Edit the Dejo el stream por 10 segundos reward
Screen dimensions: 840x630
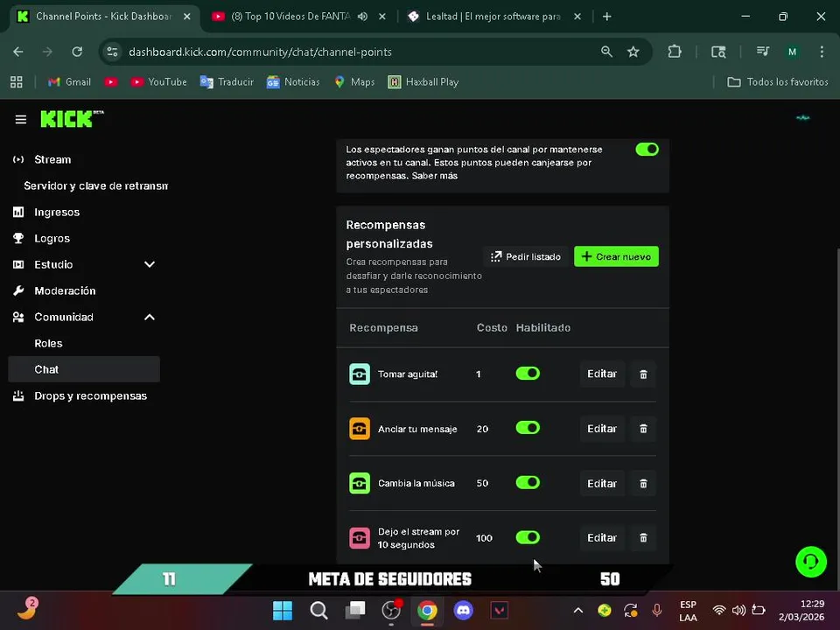602,538
